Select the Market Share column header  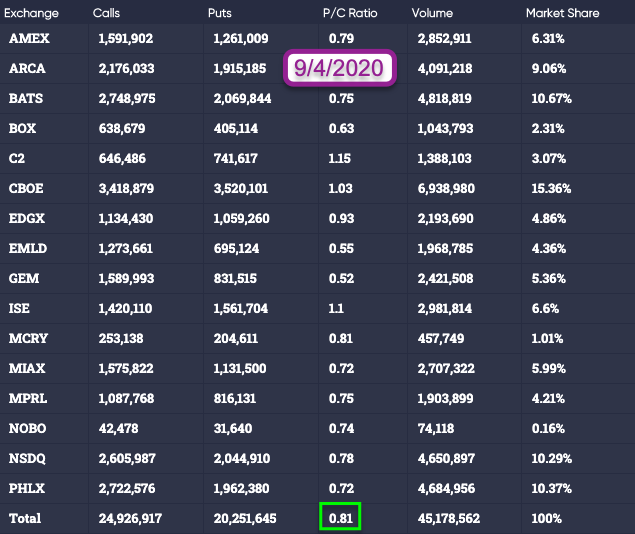click(563, 13)
